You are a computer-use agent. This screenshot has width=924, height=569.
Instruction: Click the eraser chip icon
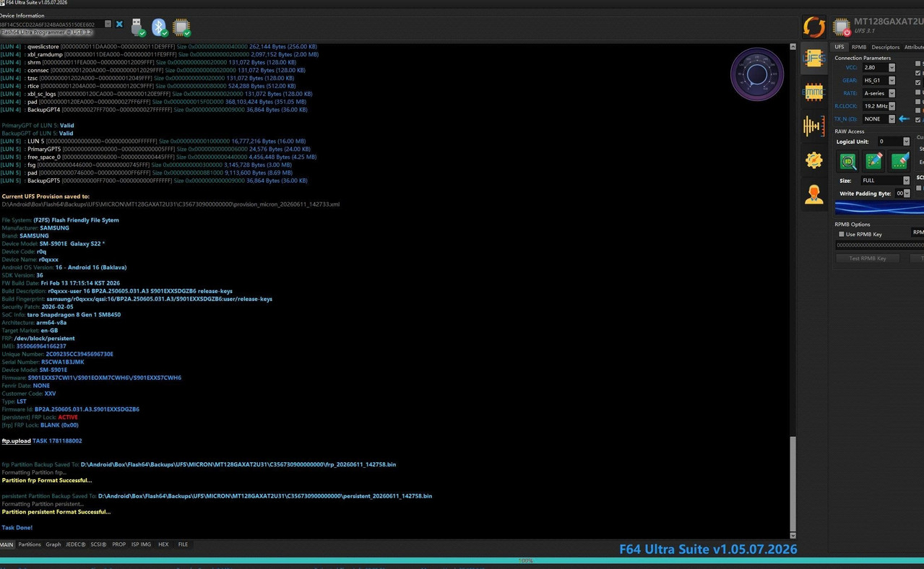[899, 162]
